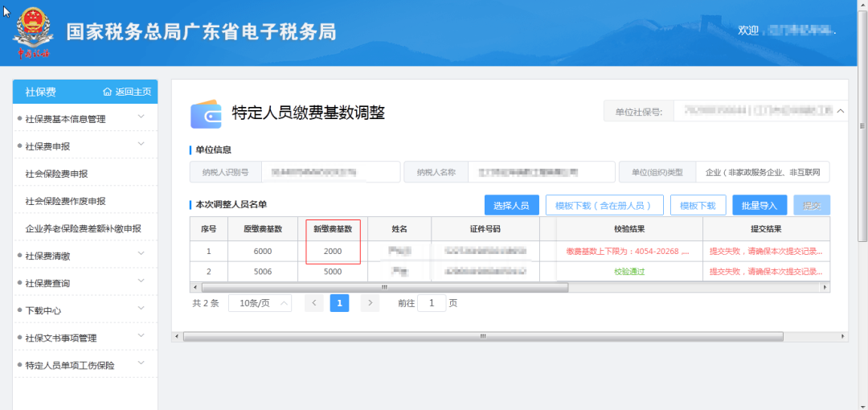The width and height of the screenshot is (868, 410).
Task: Click the plain 模板下载 button
Action: pyautogui.click(x=698, y=205)
